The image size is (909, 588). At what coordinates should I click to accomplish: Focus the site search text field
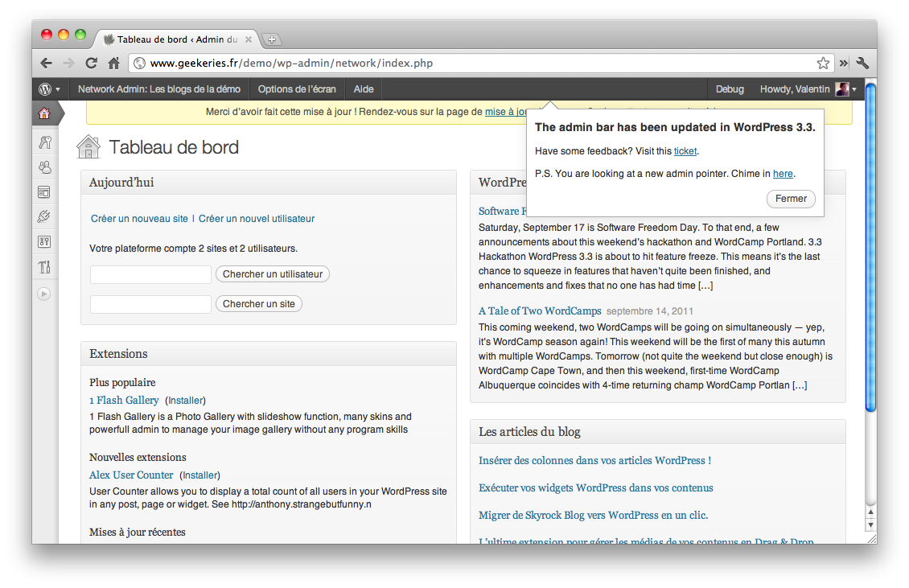tap(150, 304)
